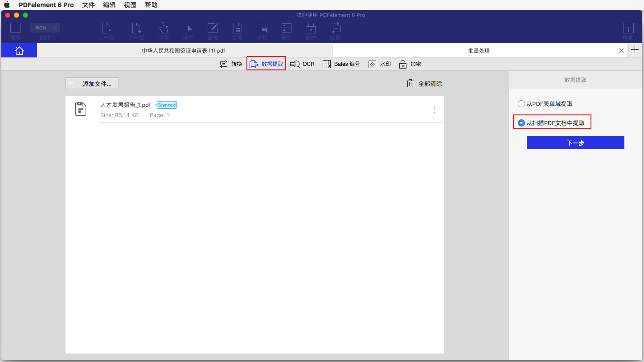
Task: Click the 下一步 button
Action: point(575,142)
